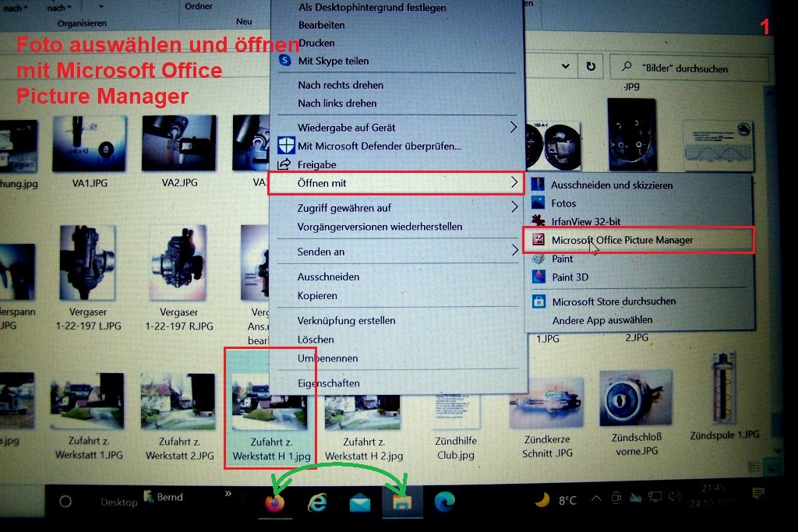The height and width of the screenshot is (532, 798).
Task: Select Microsoft Store durchsuchen
Action: point(614,301)
